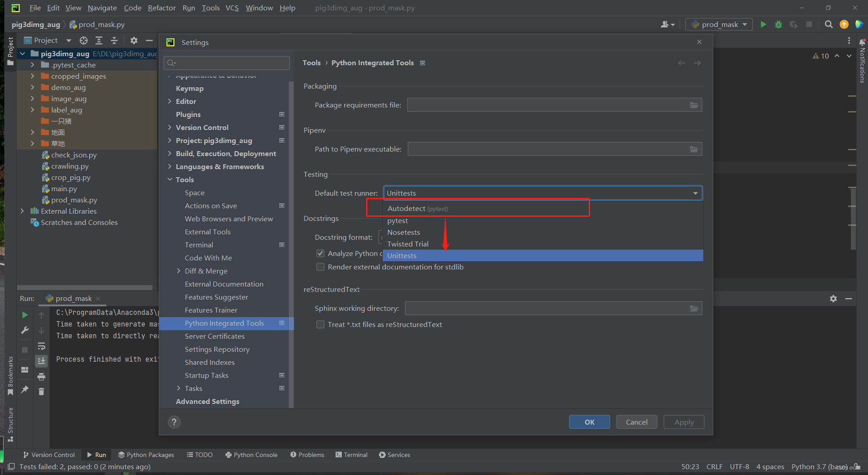The image size is (868, 475).
Task: Open the prod_mask run configuration dropdown
Action: point(719,24)
